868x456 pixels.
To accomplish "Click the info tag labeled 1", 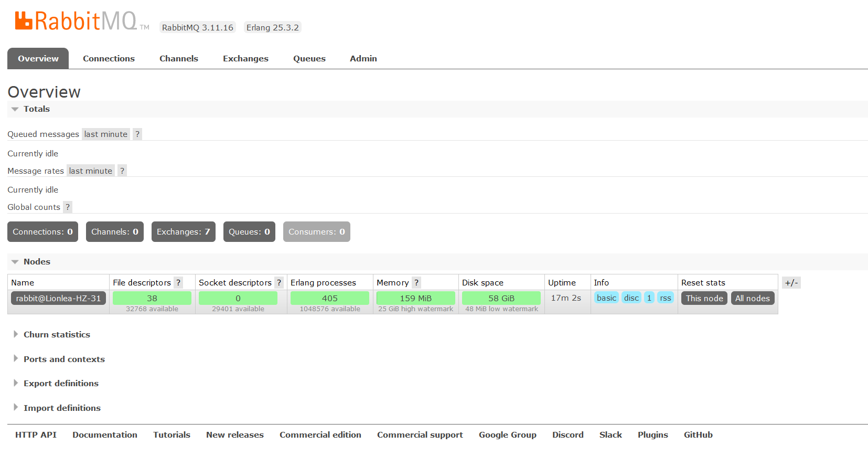I will [x=649, y=298].
